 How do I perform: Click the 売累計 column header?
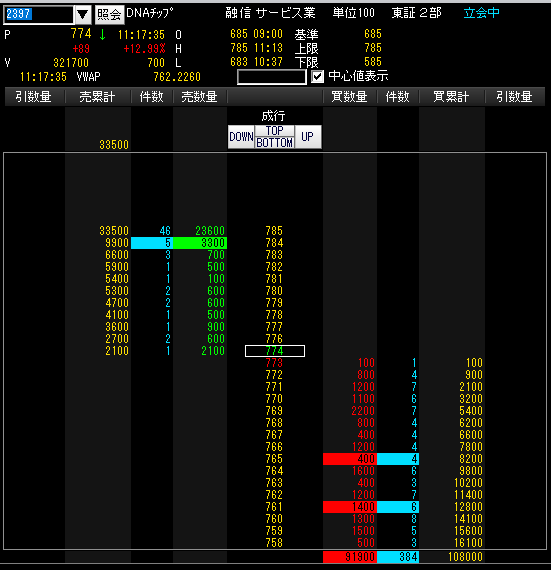97,97
